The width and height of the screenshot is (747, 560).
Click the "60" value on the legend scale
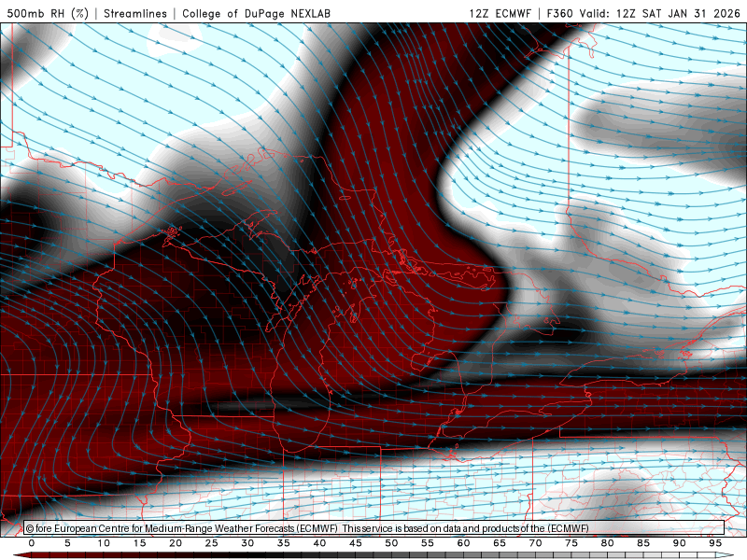tap(463, 543)
